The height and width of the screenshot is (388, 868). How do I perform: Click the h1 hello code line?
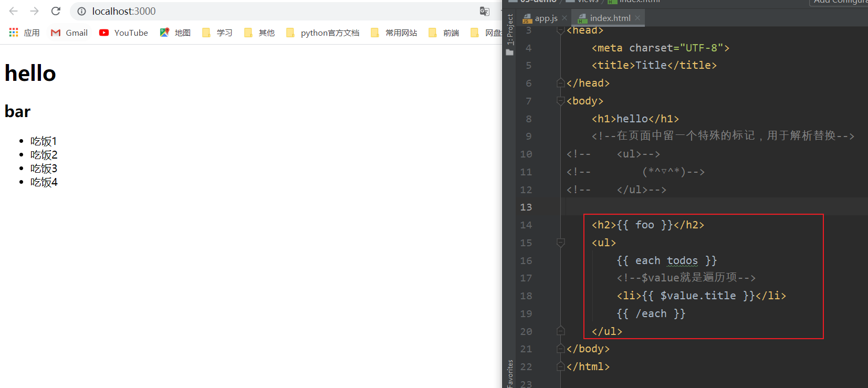click(635, 119)
